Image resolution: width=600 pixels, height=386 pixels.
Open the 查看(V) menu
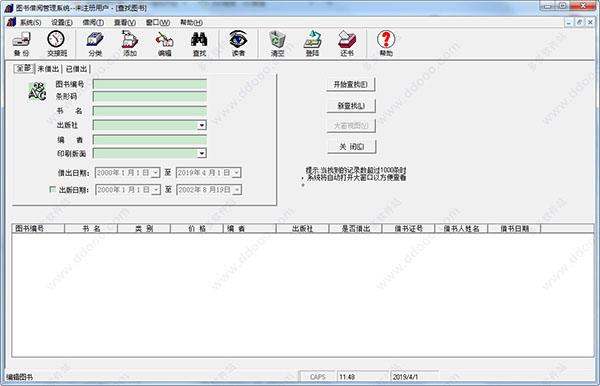coord(125,23)
